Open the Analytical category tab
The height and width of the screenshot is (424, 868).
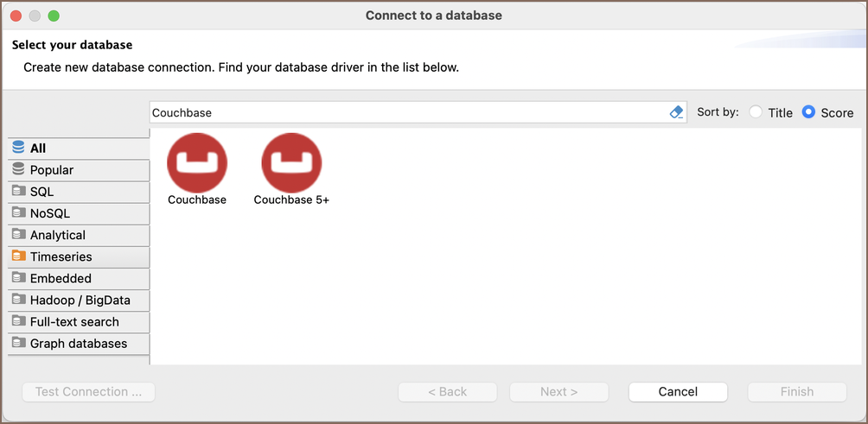coord(58,235)
